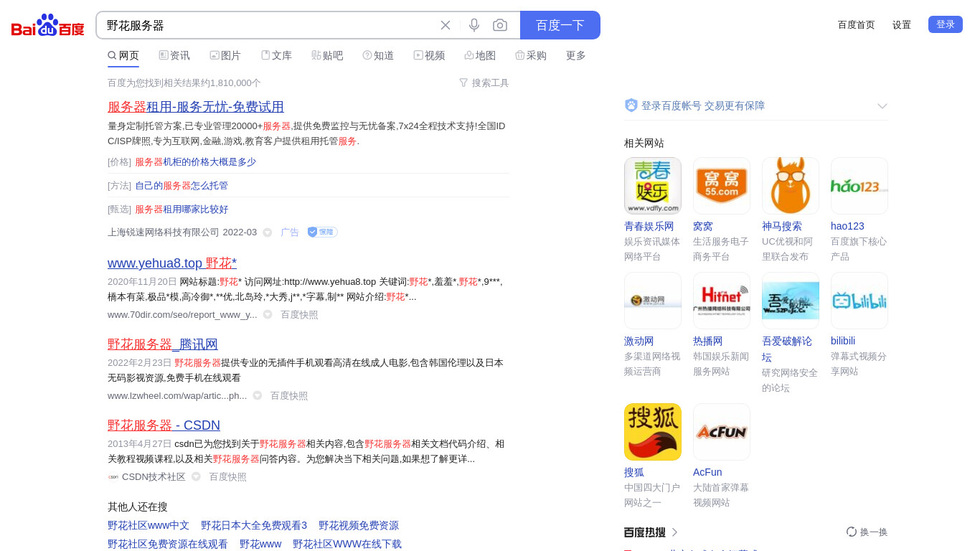Click related search 野花社区WWW在线下载
Image resolution: width=980 pixels, height=551 pixels.
[x=347, y=545]
